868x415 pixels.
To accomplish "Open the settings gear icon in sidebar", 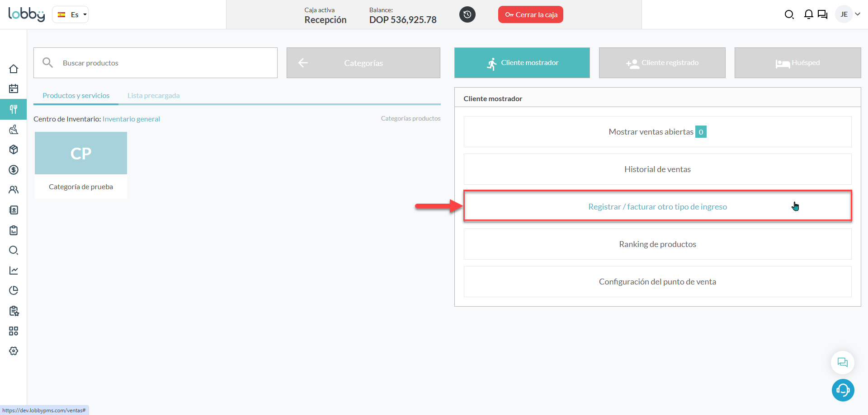I will click(x=14, y=351).
